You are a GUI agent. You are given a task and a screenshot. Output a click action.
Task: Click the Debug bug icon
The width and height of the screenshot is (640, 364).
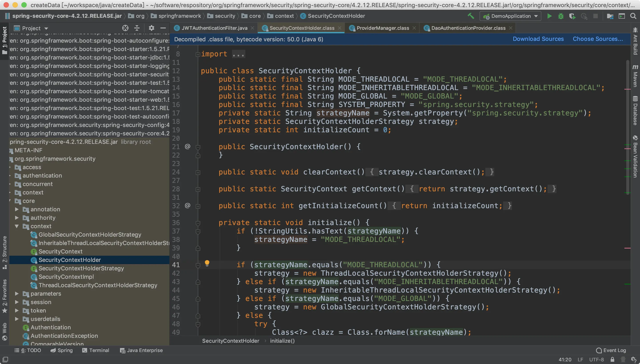tap(561, 16)
